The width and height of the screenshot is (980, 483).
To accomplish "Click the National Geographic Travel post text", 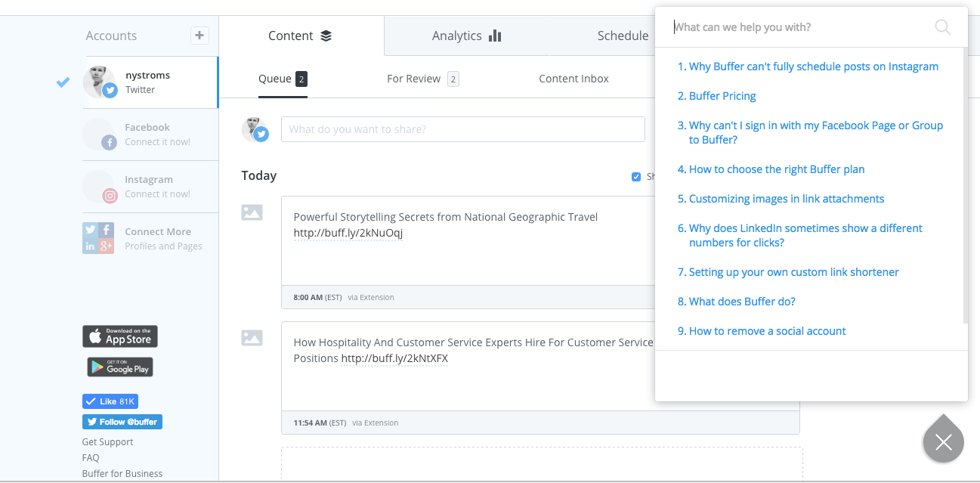I will [446, 217].
